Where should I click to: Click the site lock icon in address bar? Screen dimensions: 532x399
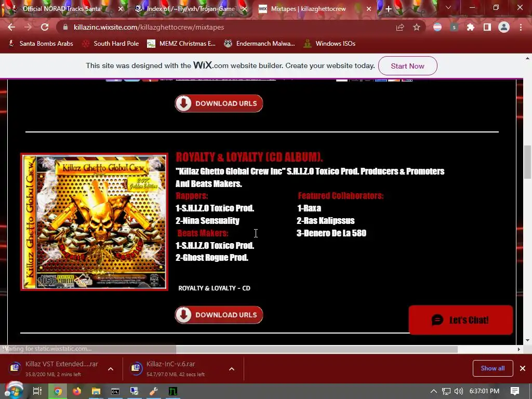(65, 27)
